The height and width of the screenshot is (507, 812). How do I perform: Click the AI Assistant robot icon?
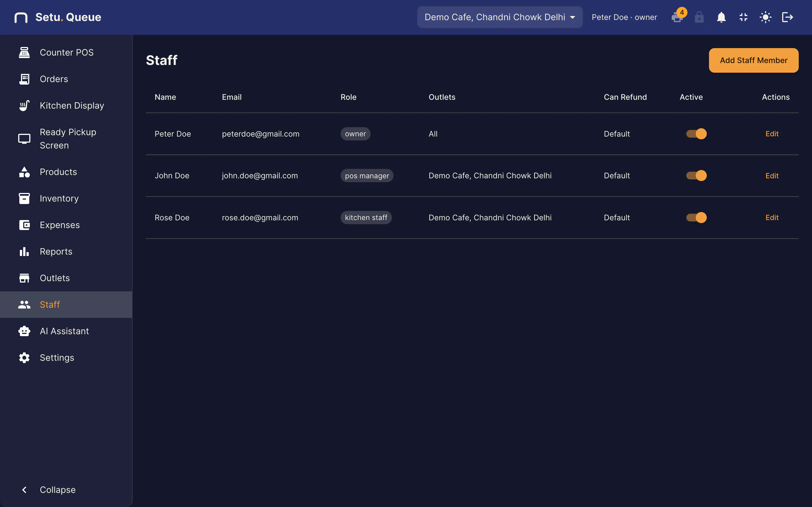coord(24,331)
